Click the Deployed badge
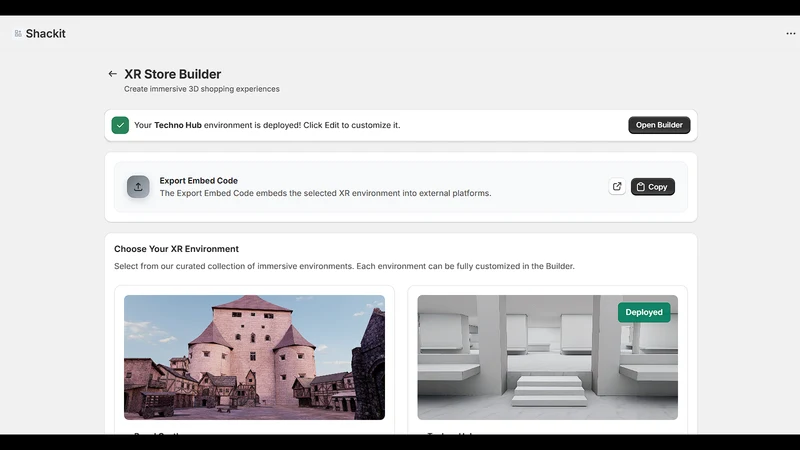The width and height of the screenshot is (800, 450). pos(644,312)
